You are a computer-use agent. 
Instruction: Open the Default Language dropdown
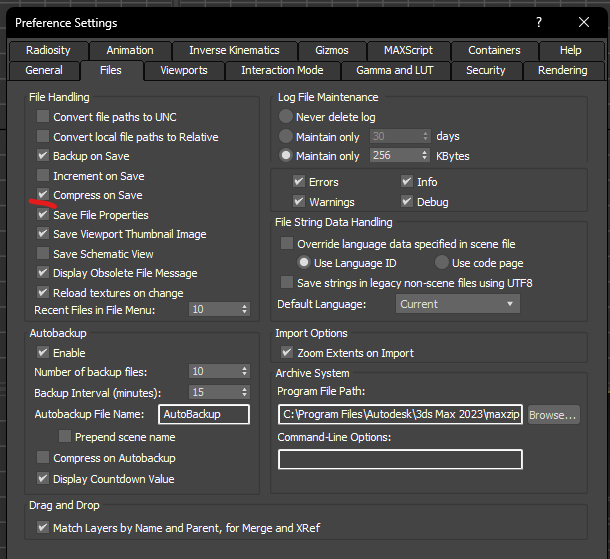456,304
